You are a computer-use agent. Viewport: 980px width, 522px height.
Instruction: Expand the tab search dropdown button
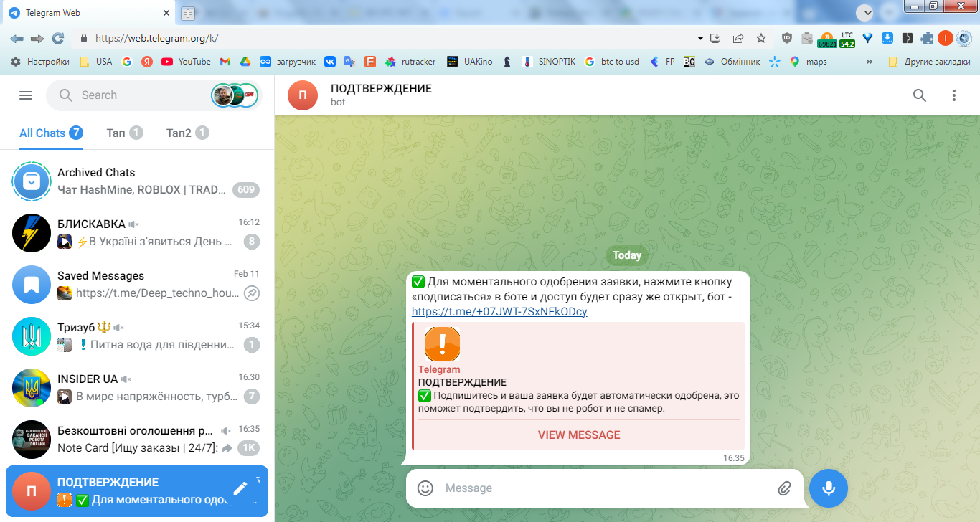pyautogui.click(x=866, y=12)
